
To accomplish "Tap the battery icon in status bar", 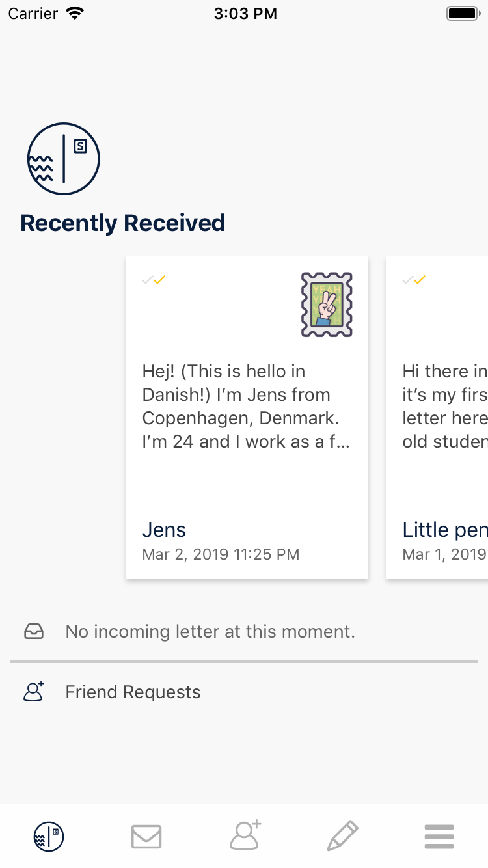I will click(463, 13).
